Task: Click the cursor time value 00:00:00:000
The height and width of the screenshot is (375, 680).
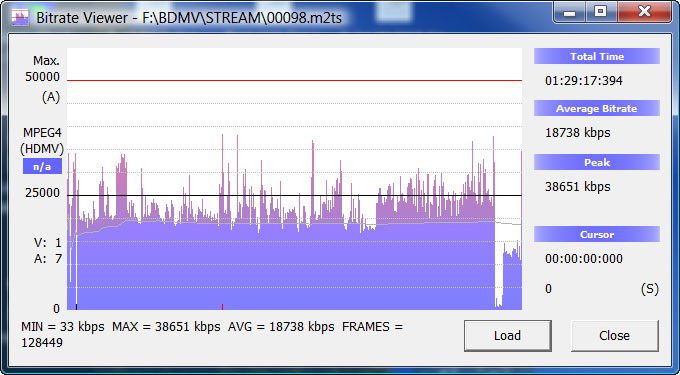Action: [x=584, y=259]
